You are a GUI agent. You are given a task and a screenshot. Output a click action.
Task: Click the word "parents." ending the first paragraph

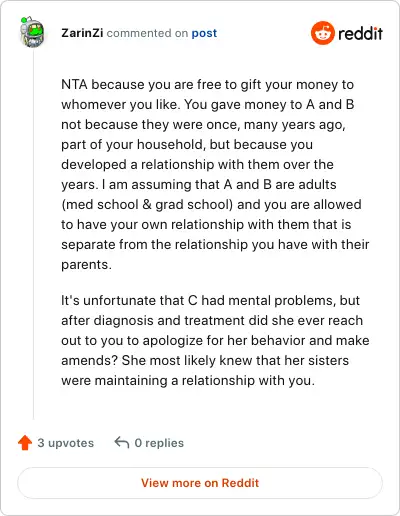click(86, 265)
